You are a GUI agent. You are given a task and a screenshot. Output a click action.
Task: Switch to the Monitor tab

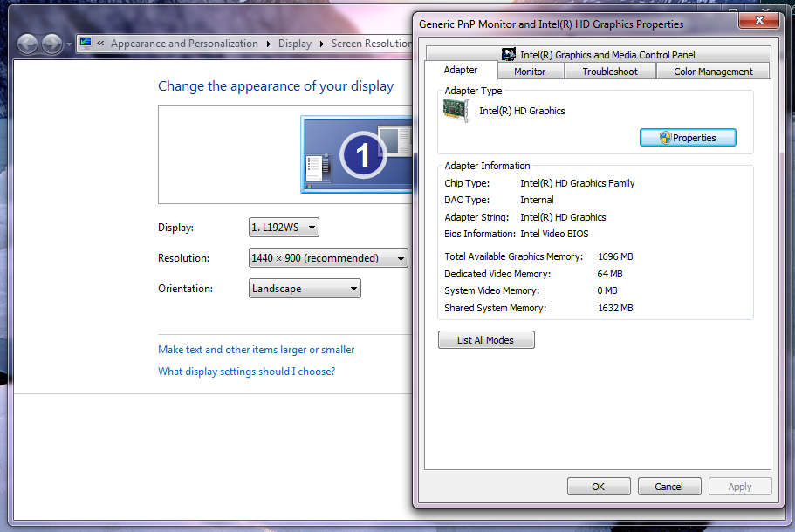click(530, 72)
